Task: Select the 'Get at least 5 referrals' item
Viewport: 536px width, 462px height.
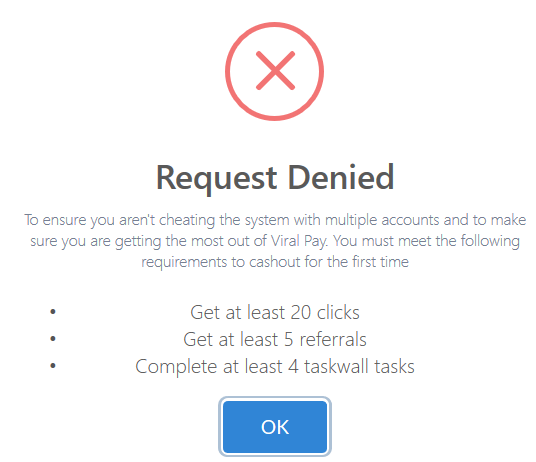Action: pos(275,339)
